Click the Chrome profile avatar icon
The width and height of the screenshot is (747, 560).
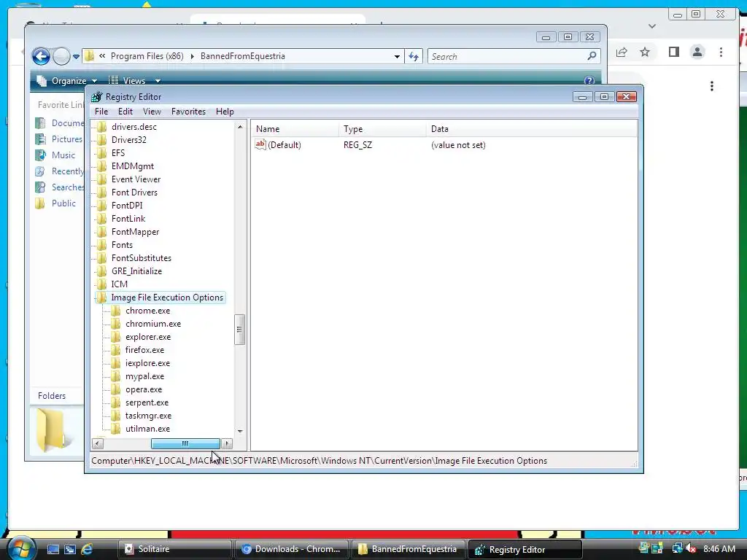(697, 52)
